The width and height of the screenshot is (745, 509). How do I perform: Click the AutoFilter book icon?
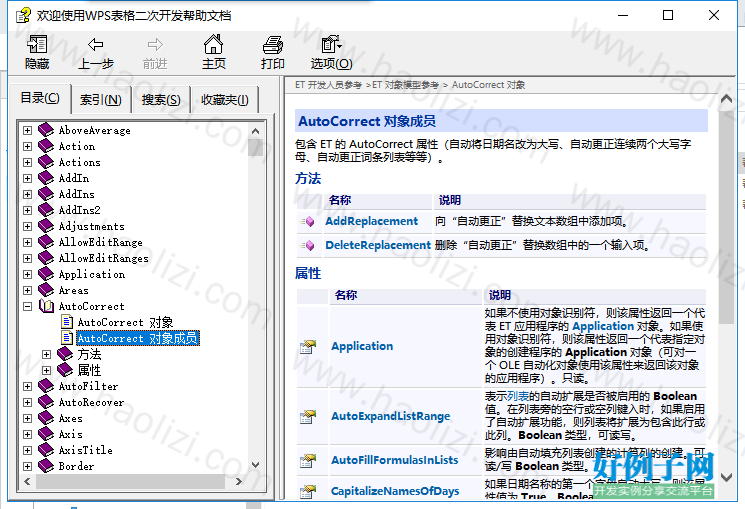point(46,386)
